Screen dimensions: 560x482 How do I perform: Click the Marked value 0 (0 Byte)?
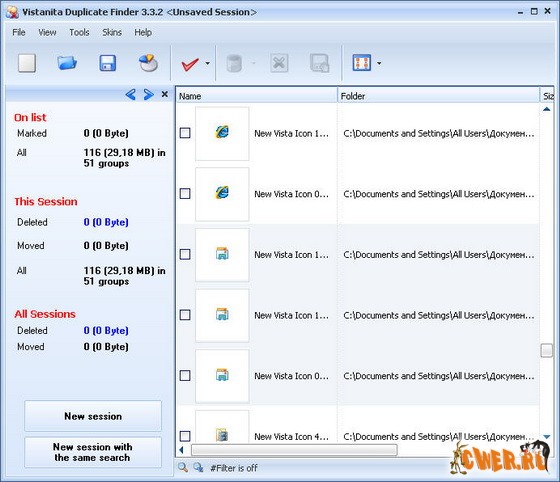(106, 134)
